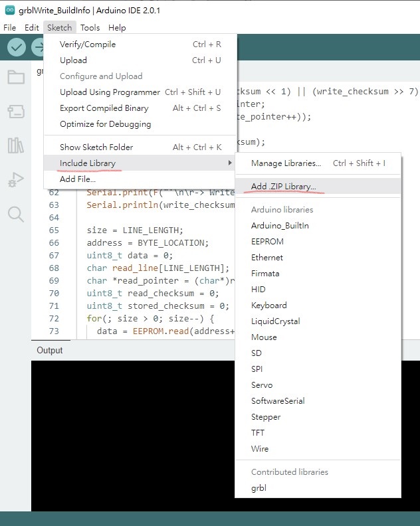
Task: Click 'char read_line[LINE_LENGTH];' code line
Action: pos(158,268)
